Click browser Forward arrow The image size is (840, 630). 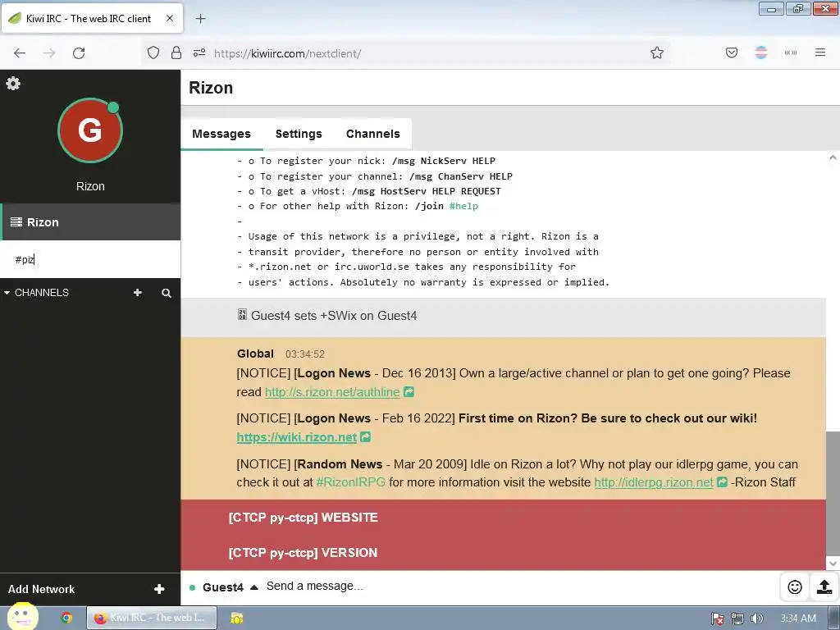click(49, 53)
